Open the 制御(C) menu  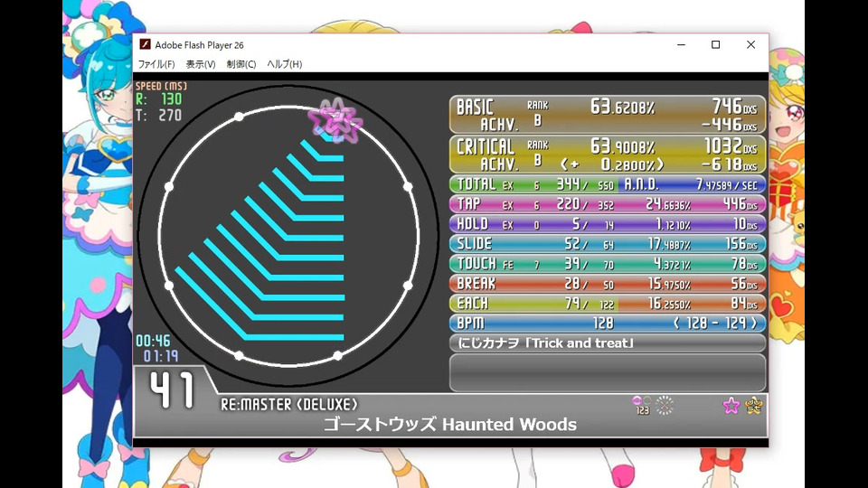[x=241, y=64]
